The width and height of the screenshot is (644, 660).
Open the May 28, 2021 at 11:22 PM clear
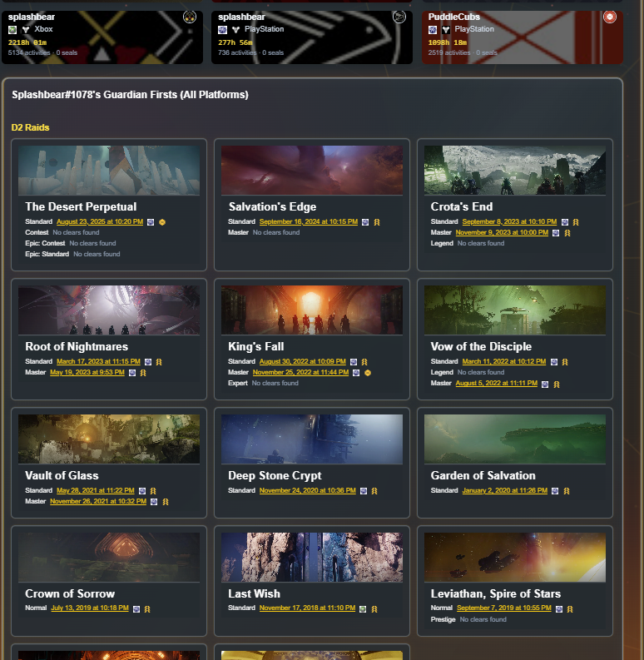pyautogui.click(x=96, y=490)
